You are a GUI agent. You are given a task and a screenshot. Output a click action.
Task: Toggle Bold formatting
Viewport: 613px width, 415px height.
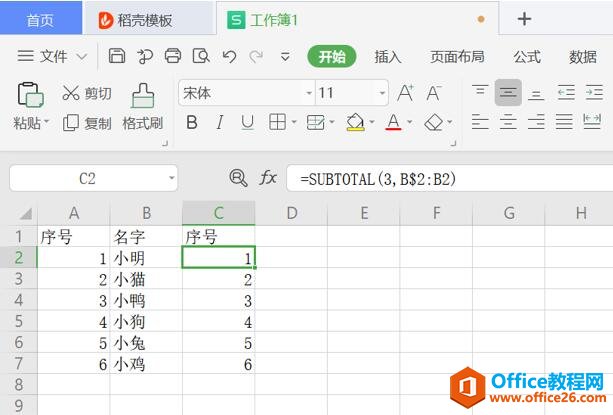(x=192, y=122)
